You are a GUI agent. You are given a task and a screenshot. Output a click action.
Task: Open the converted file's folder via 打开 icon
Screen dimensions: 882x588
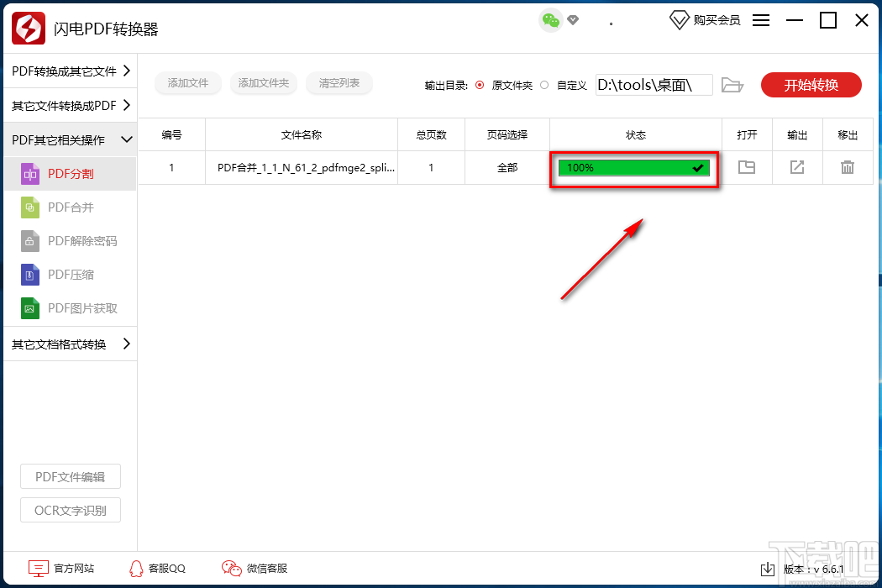(747, 167)
